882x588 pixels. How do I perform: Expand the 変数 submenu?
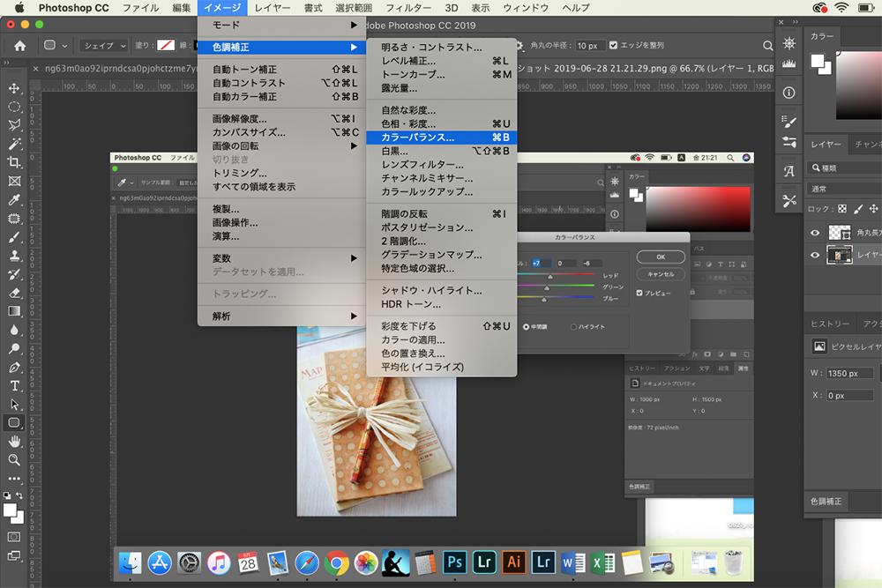pos(281,258)
